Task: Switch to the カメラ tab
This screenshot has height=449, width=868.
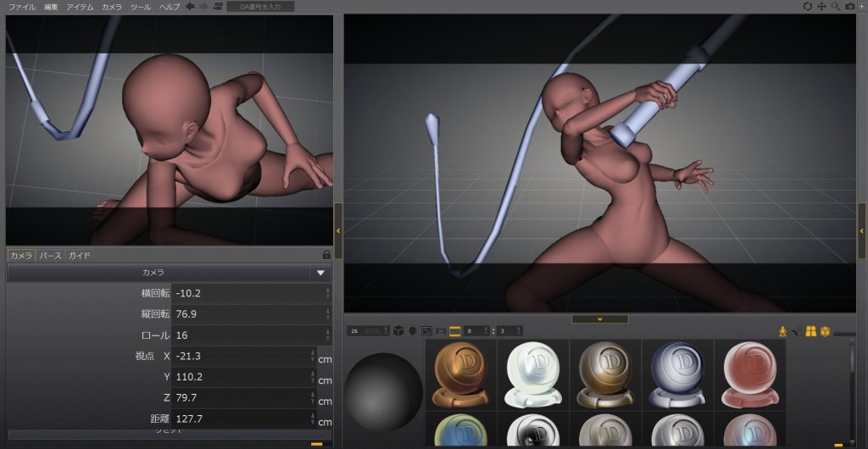Action: click(21, 256)
